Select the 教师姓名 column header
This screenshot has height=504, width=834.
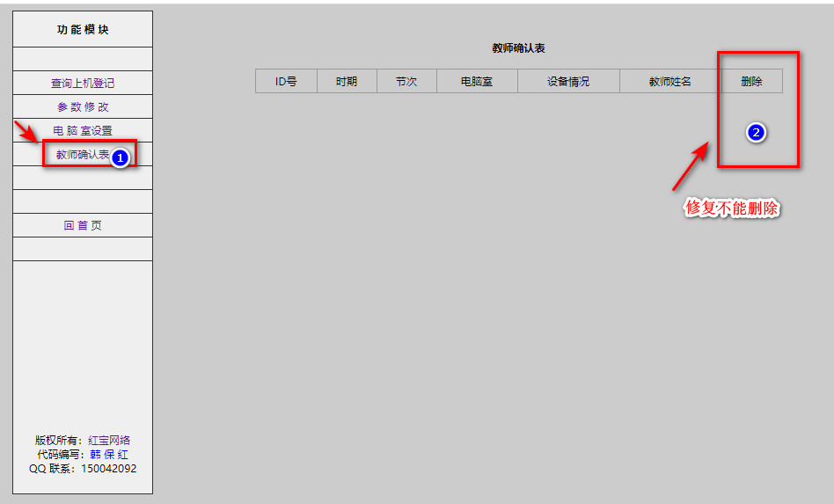tap(670, 82)
